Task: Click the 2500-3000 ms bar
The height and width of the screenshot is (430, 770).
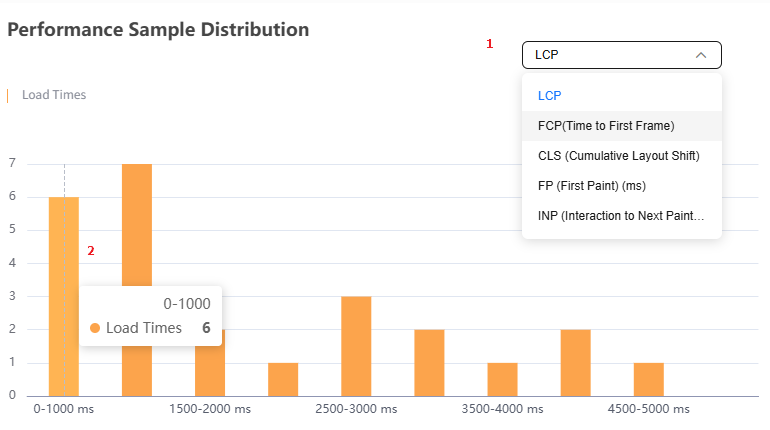Action: pos(356,346)
